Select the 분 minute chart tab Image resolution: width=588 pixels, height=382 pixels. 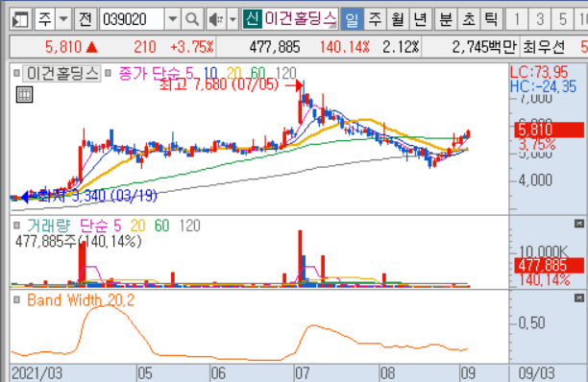point(446,19)
